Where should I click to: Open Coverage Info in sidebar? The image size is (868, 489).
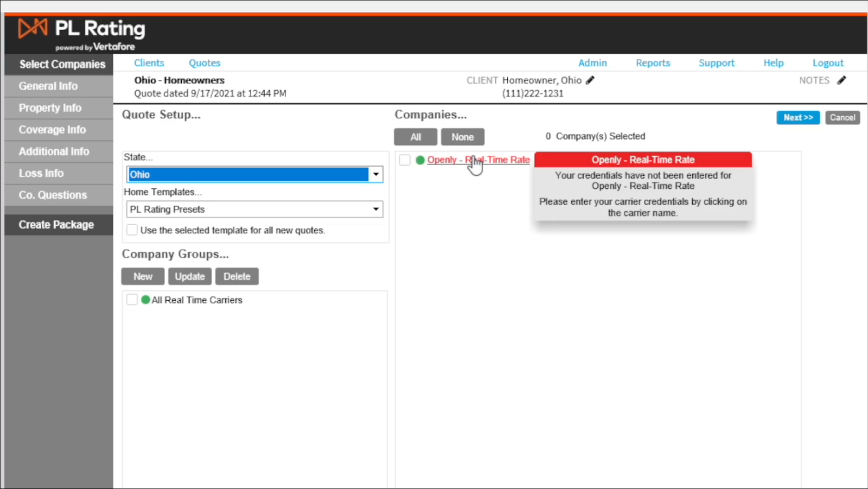click(59, 130)
